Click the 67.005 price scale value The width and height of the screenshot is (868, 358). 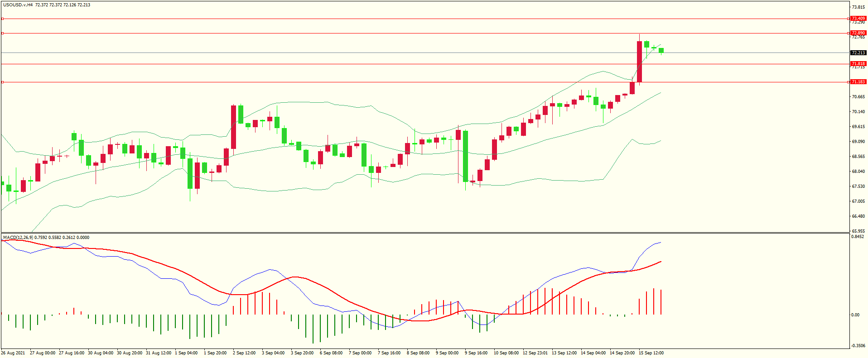point(858,201)
